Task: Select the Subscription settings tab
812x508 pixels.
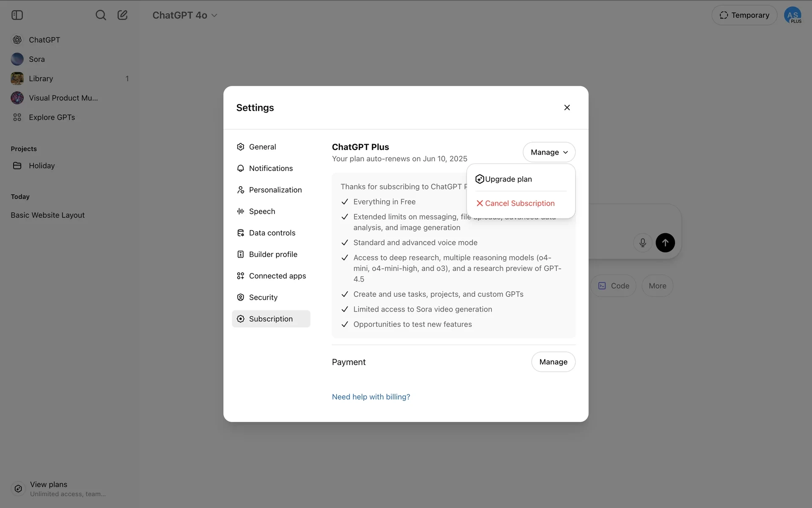Action: coord(271,319)
